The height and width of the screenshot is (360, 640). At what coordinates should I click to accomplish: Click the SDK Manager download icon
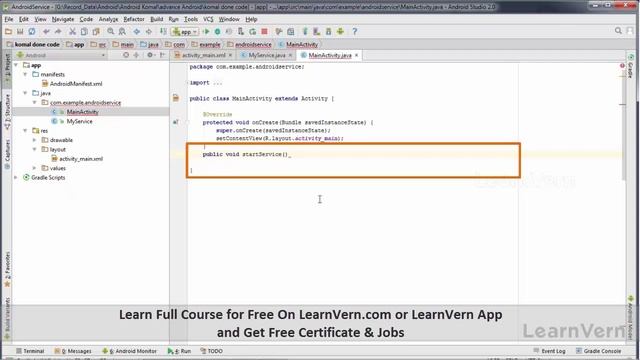[328, 31]
